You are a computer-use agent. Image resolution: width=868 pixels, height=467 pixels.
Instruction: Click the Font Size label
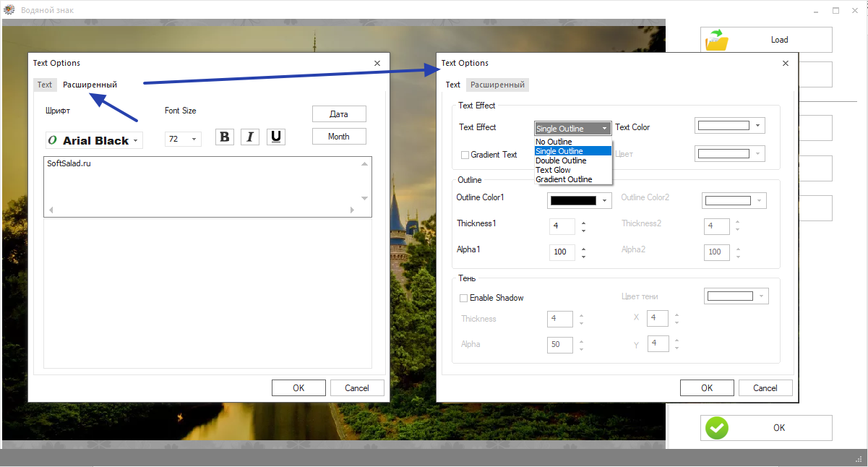pyautogui.click(x=181, y=111)
